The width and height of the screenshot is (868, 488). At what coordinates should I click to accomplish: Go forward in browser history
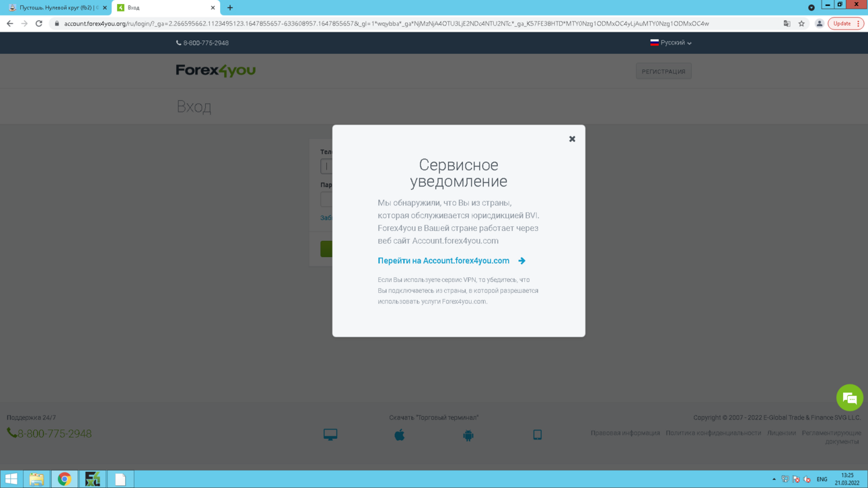(24, 24)
